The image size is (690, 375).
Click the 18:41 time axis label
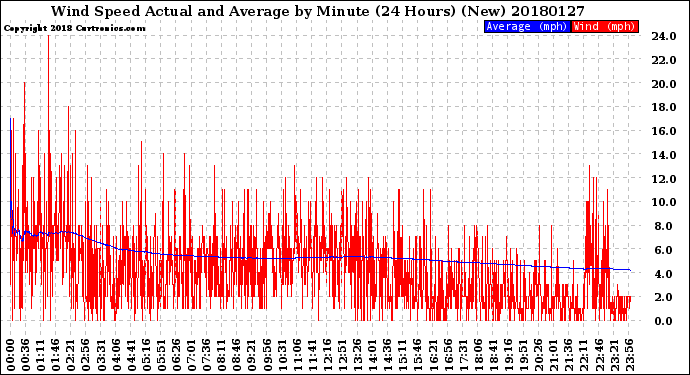[493, 355]
